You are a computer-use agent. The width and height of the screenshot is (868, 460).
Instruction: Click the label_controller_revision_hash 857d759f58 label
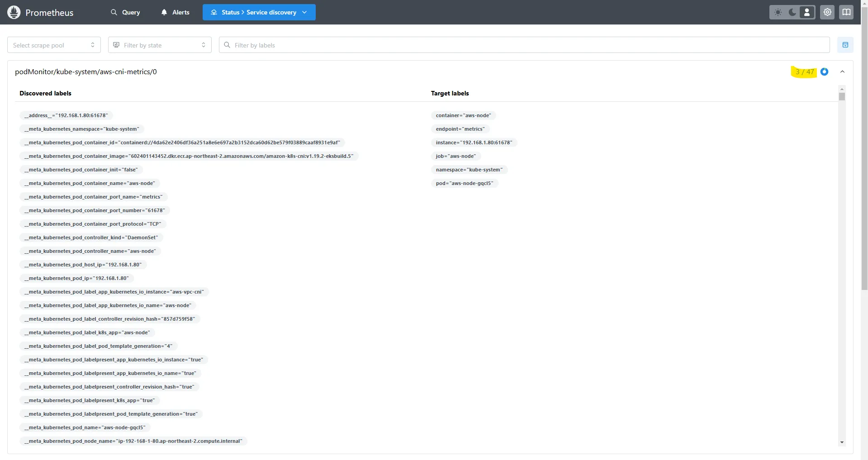110,319
